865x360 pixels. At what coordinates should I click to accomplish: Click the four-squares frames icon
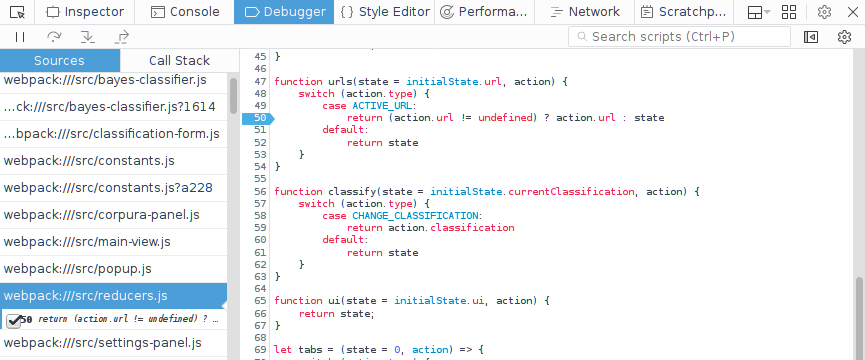[789, 12]
